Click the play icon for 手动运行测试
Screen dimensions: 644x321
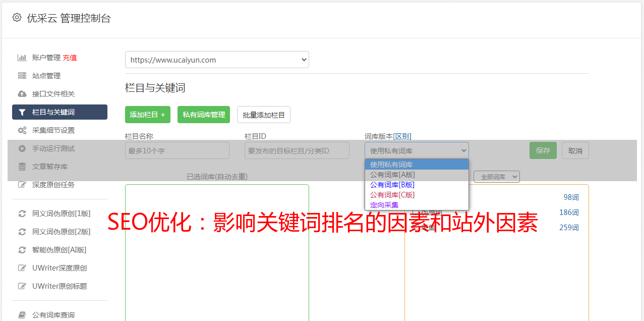point(22,148)
